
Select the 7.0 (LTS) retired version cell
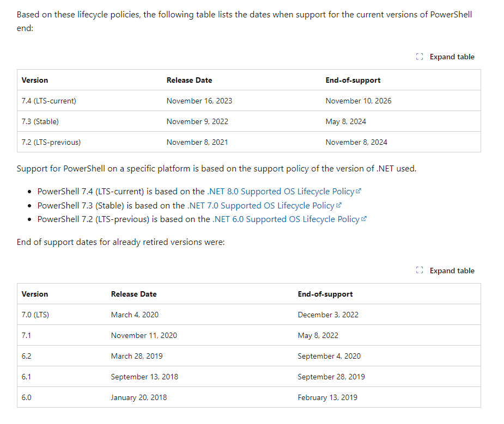tap(35, 315)
